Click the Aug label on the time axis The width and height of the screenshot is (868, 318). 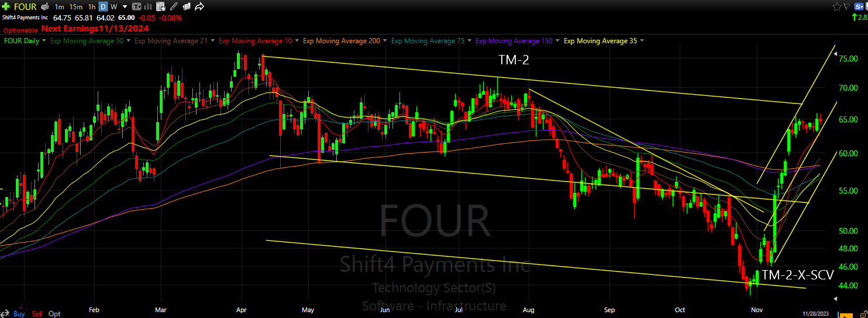(x=529, y=309)
